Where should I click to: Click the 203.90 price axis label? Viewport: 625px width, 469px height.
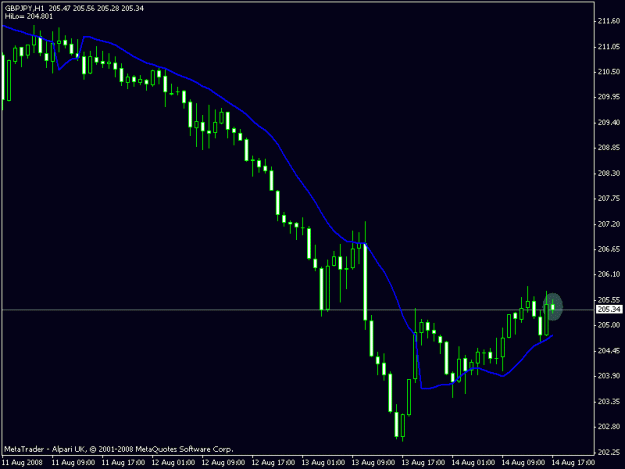point(609,376)
